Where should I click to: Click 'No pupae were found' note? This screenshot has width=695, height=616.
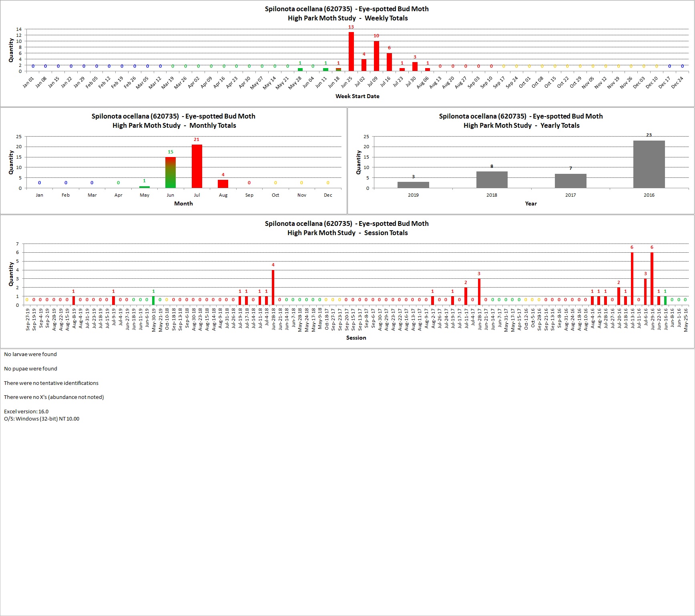tap(30, 368)
